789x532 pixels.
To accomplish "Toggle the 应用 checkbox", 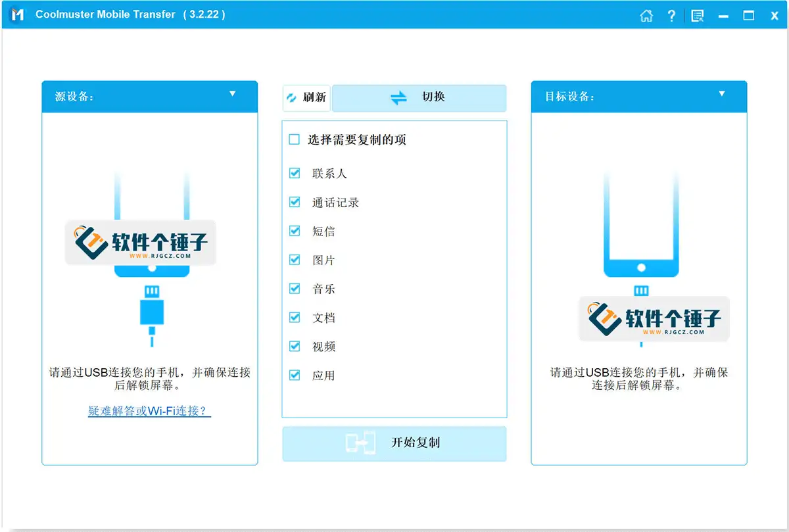I will click(295, 375).
